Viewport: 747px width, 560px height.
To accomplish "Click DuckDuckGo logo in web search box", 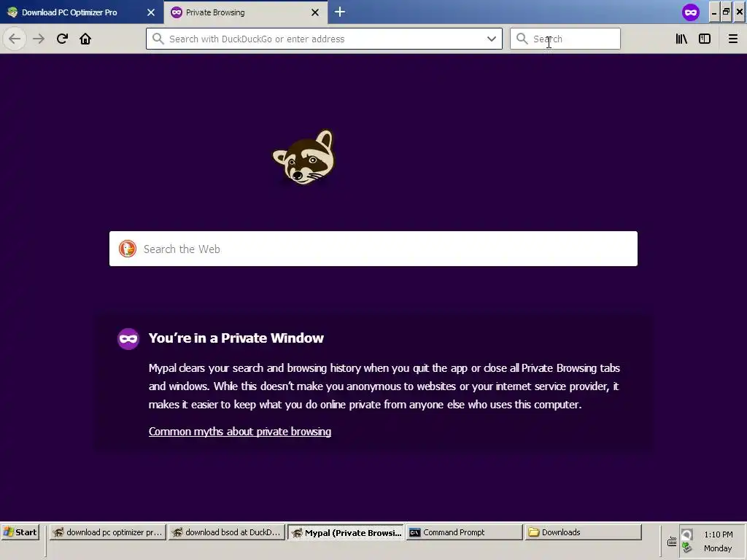I will (x=127, y=249).
